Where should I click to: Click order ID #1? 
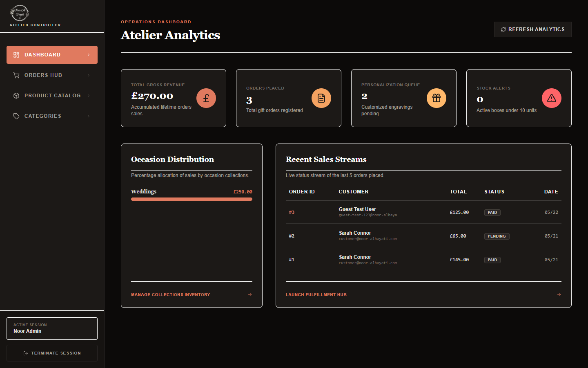pyautogui.click(x=292, y=260)
